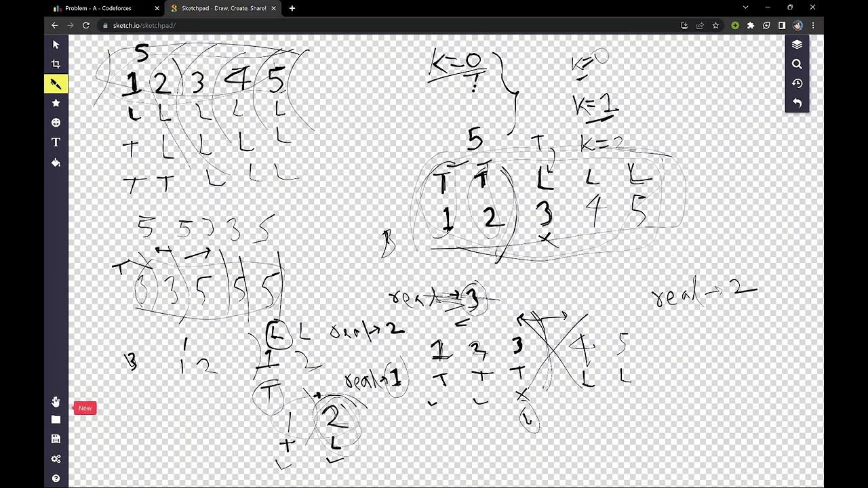This screenshot has height=488, width=868.
Task: Click the leaf lightning extension icon
Action: (x=766, y=26)
